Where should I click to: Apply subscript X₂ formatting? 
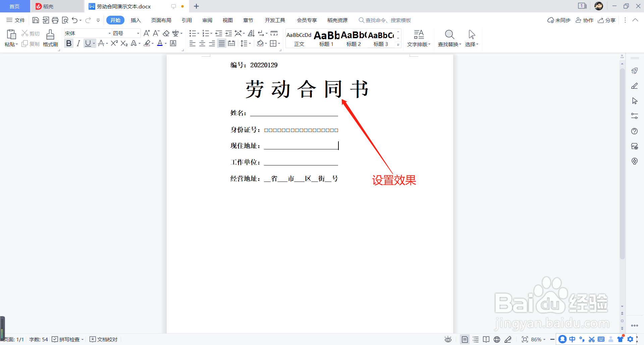coord(124,43)
